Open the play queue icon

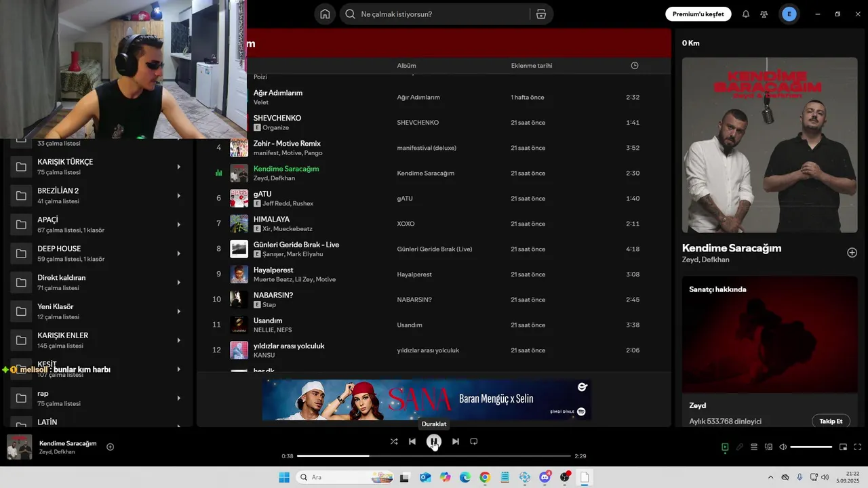(754, 447)
